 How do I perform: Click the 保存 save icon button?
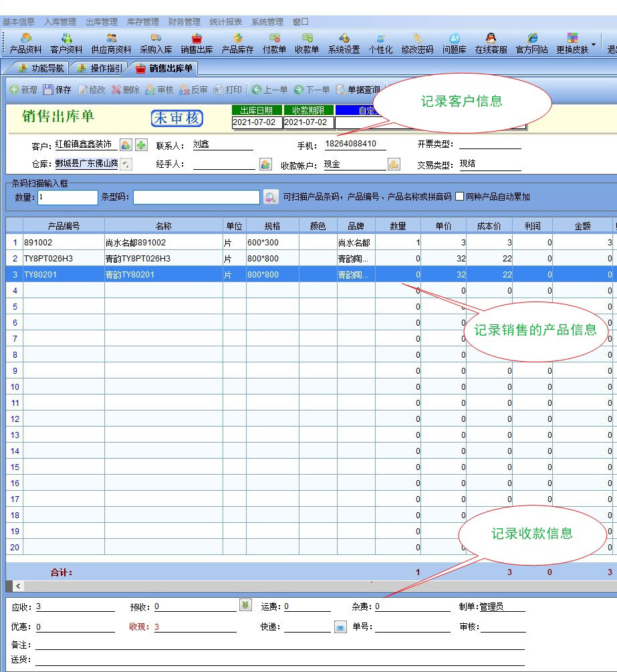tap(57, 90)
